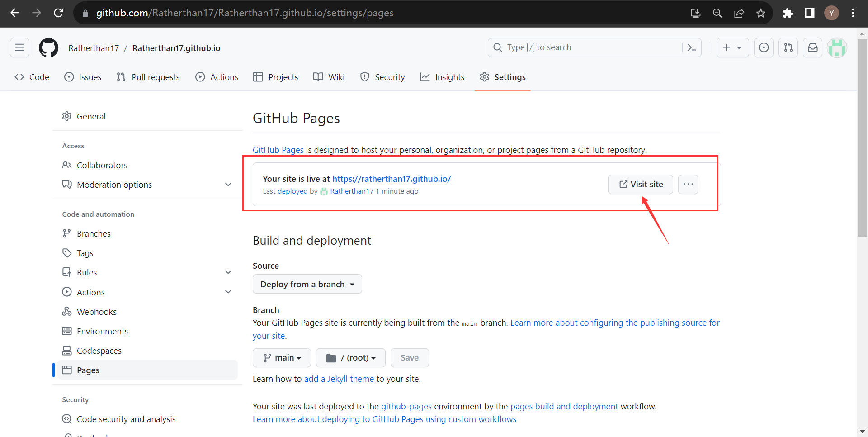Go back with the browser back arrow
The height and width of the screenshot is (437, 868).
[15, 13]
